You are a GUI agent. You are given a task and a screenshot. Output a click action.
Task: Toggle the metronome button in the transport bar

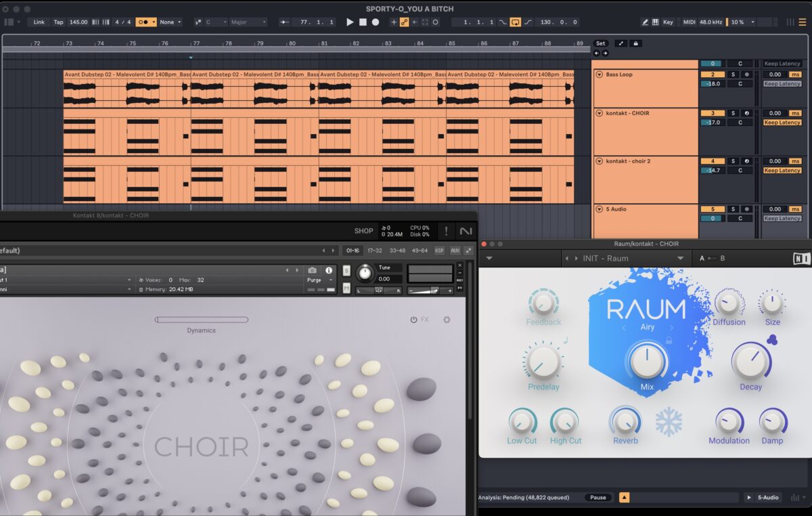click(145, 22)
